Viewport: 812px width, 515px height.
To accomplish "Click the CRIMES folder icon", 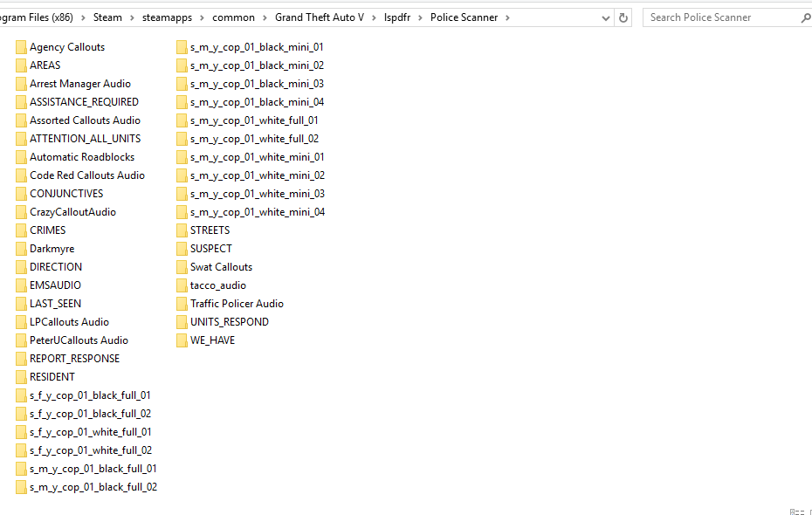I will tap(21, 230).
